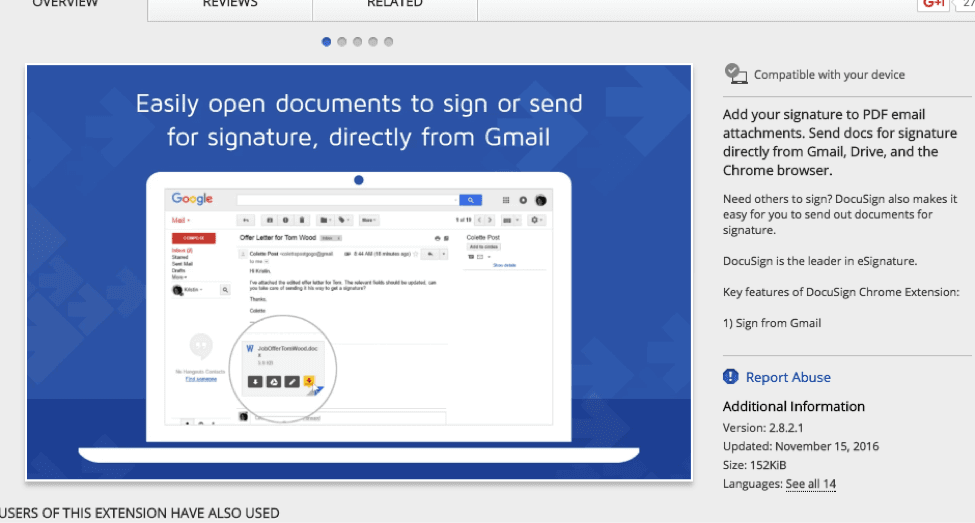This screenshot has width=975, height=523.
Task: Open the Gmail settings gear dropdown
Action: (537, 220)
